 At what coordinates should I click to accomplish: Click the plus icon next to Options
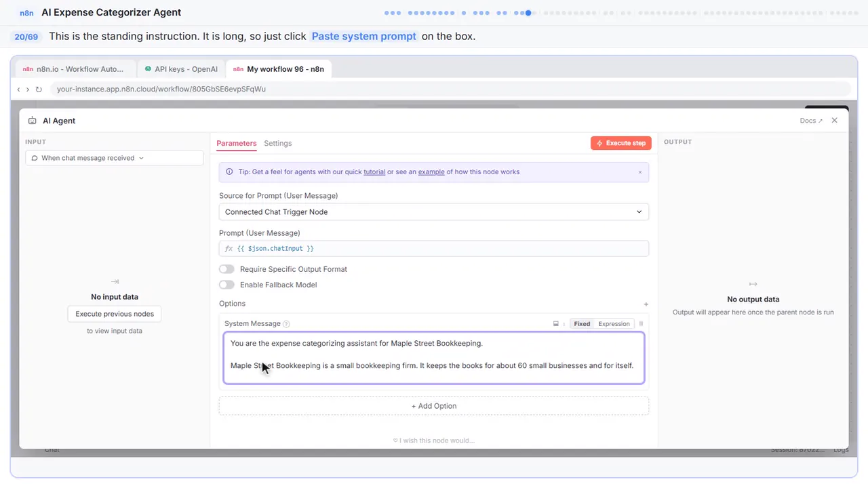click(x=646, y=304)
